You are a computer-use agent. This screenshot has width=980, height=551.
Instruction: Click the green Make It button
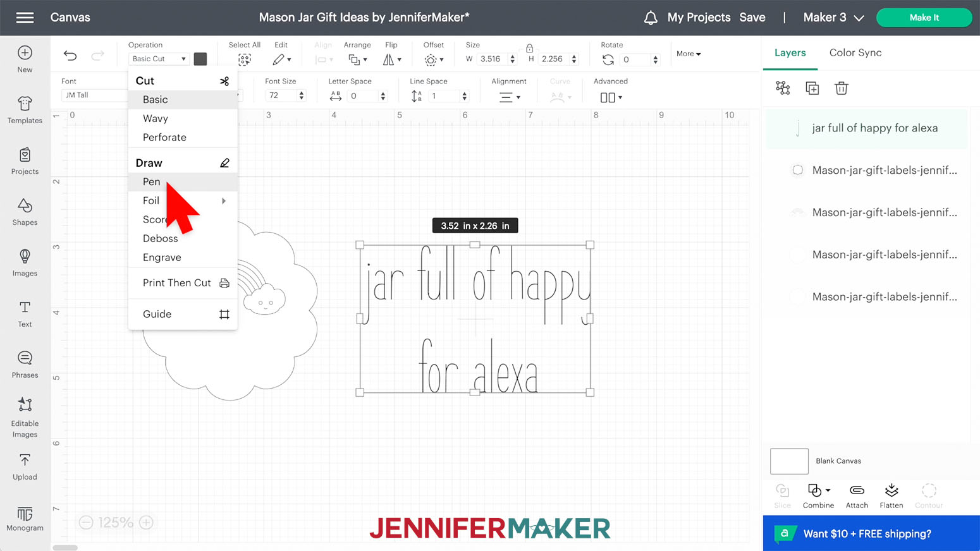pyautogui.click(x=924, y=18)
